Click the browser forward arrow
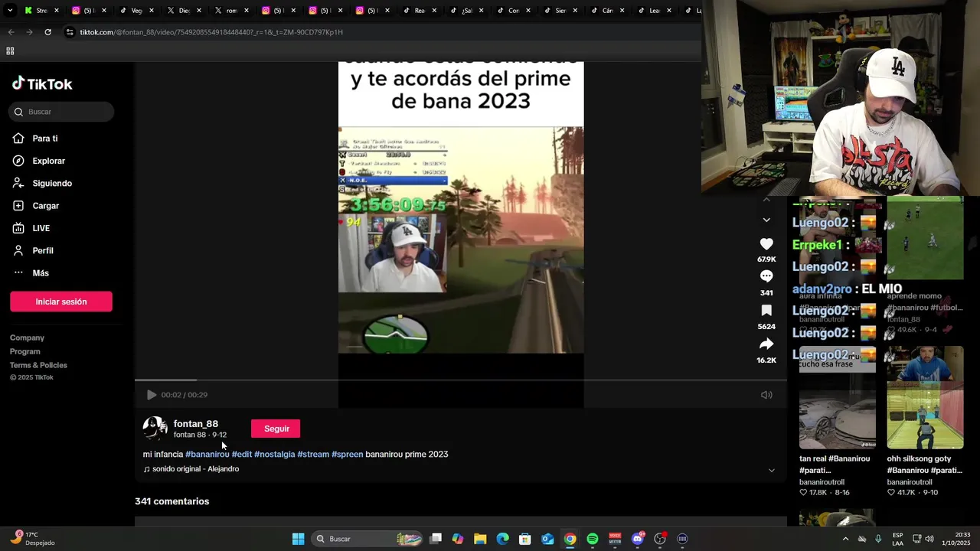This screenshot has height=551, width=980. point(29,32)
